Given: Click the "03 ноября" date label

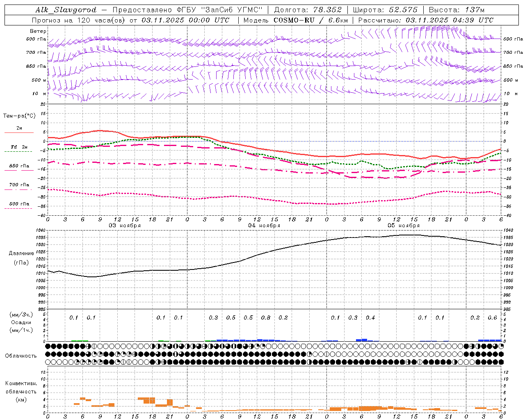Looking at the screenshot, I should (125, 226).
